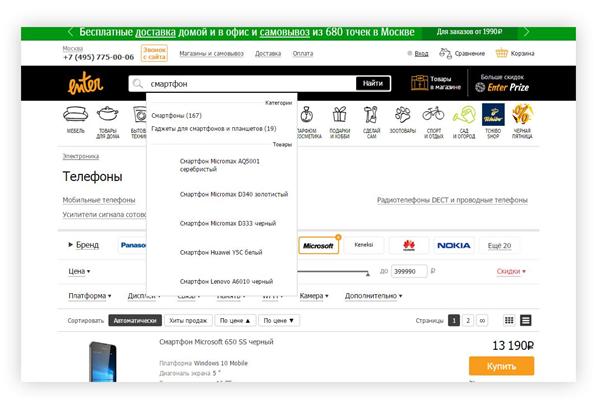
Task: Open the Электроника breadcrumb
Action: pyautogui.click(x=81, y=156)
